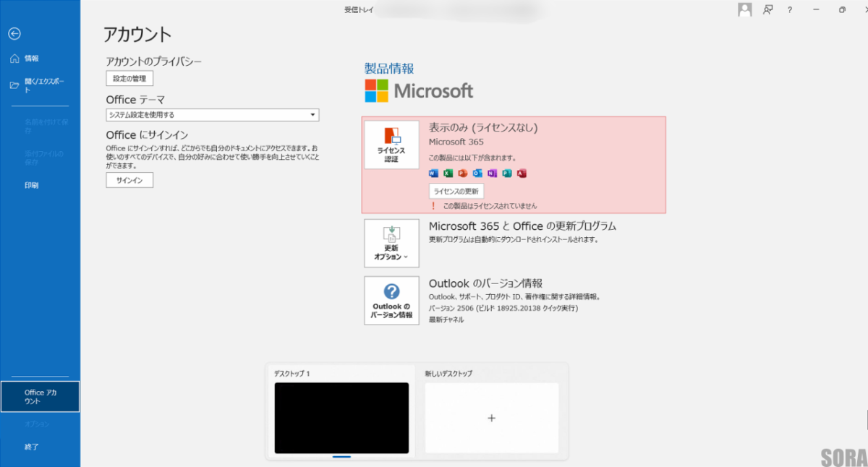Click the ライセンス認証 tile button
The width and height of the screenshot is (868, 467).
(x=391, y=145)
